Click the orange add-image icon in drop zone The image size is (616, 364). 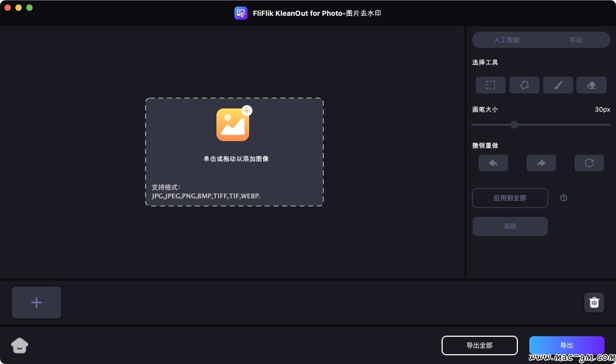[233, 124]
